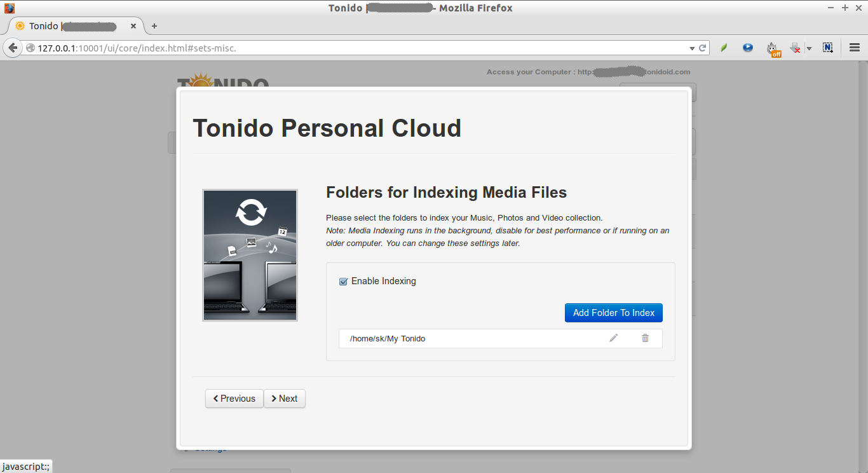Go back with the browser back arrow

pos(12,48)
